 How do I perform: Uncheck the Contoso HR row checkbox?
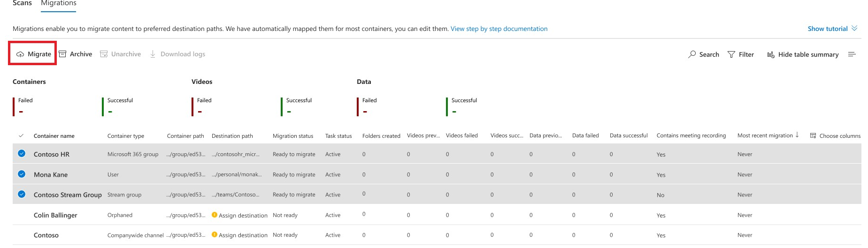click(22, 154)
